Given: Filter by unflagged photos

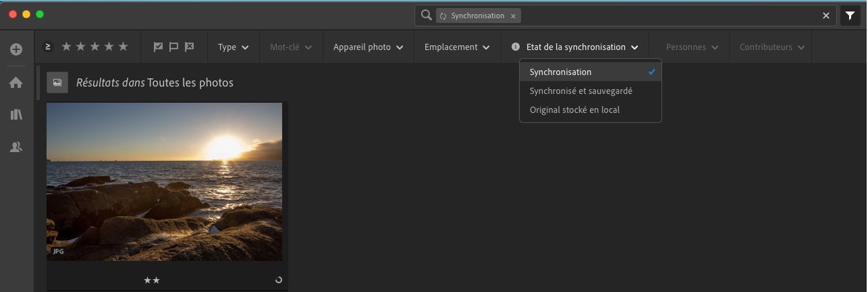Looking at the screenshot, I should pyautogui.click(x=173, y=47).
